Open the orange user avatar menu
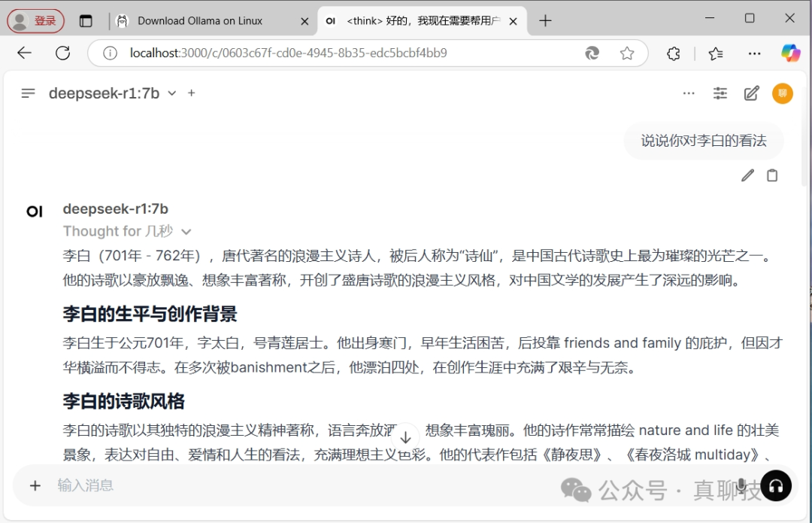812x523 pixels. (783, 93)
